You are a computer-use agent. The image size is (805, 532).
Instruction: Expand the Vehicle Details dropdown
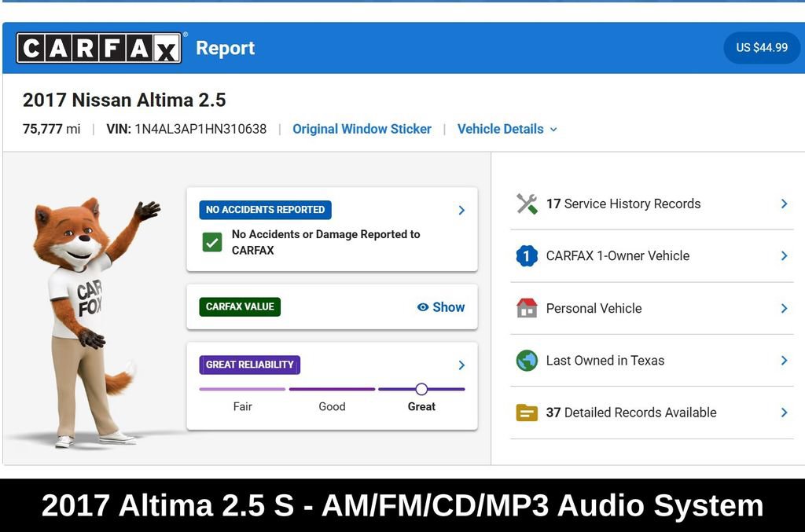(507, 129)
